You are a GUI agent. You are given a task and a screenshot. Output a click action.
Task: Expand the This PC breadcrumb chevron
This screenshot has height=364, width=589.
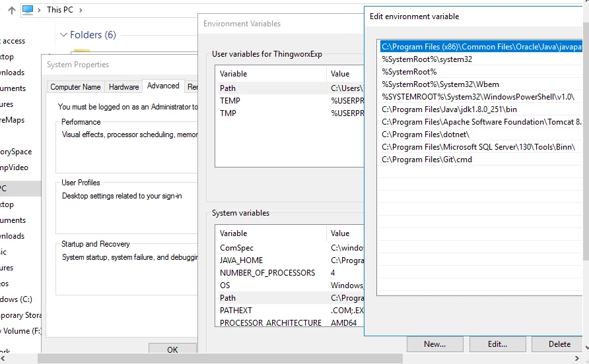(x=81, y=10)
